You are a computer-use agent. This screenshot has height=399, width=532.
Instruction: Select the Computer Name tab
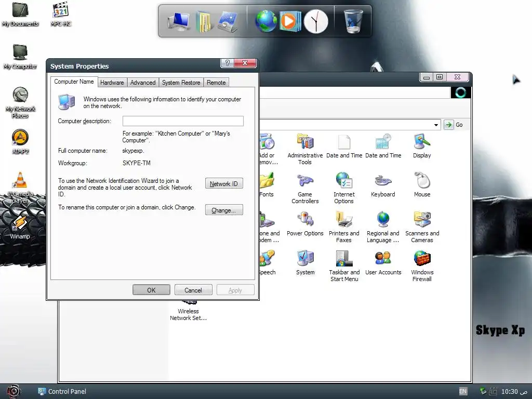74,82
